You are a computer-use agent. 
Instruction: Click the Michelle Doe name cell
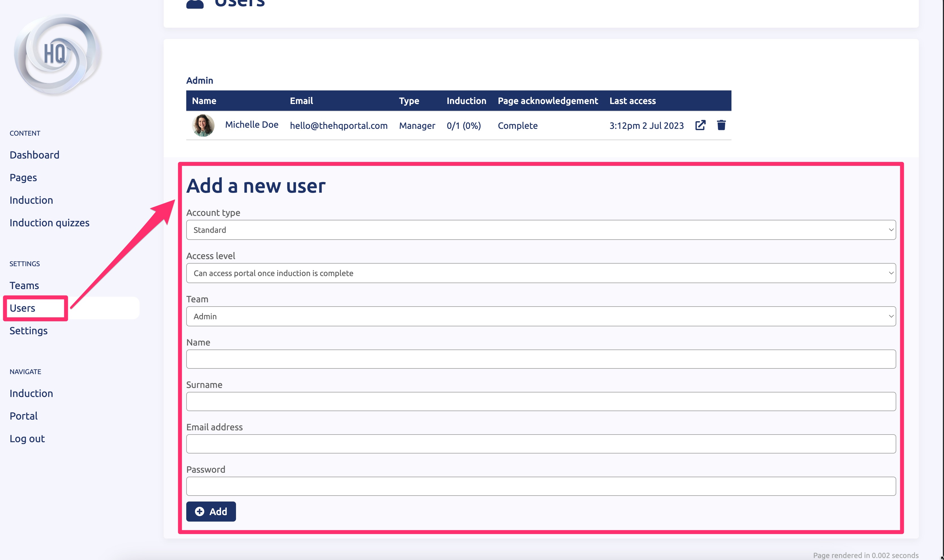click(252, 125)
